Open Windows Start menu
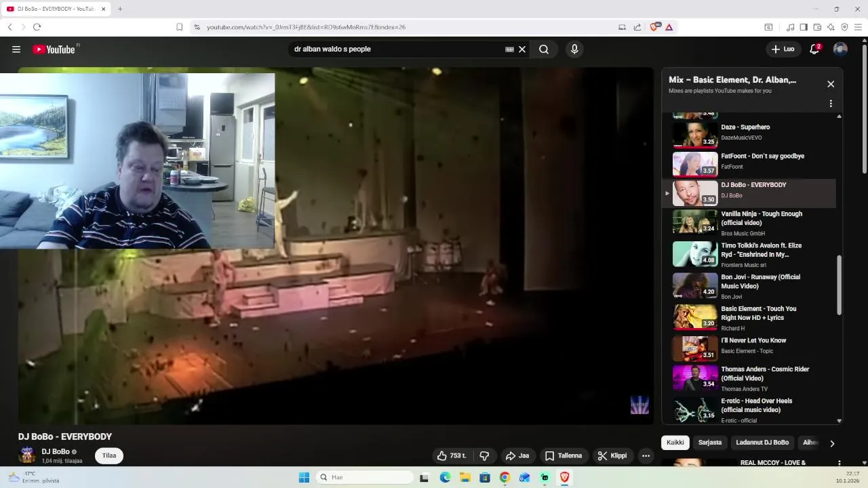This screenshot has width=868, height=488. (304, 477)
